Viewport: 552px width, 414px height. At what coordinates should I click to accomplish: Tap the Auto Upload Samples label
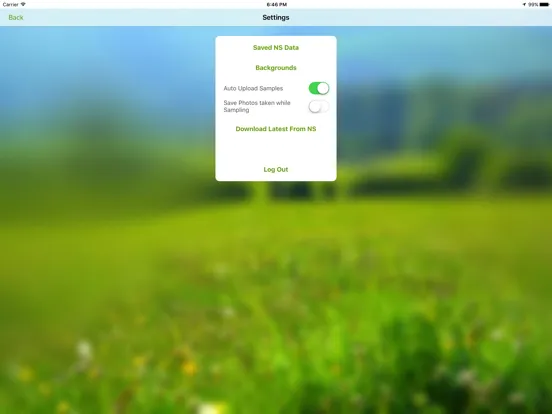tap(253, 88)
